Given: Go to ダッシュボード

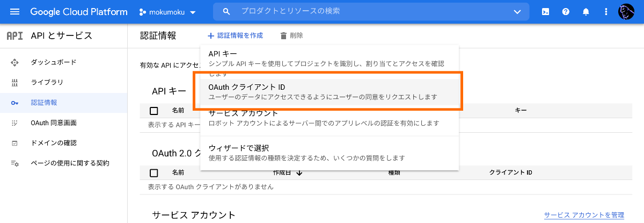Looking at the screenshot, I should 54,62.
